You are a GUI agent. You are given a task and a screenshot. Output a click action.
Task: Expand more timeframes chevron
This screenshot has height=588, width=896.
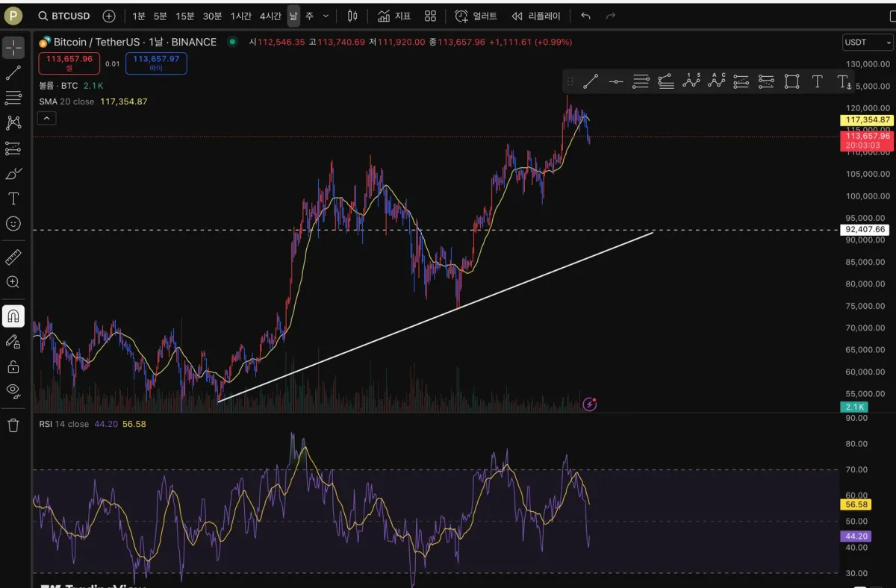coord(326,16)
